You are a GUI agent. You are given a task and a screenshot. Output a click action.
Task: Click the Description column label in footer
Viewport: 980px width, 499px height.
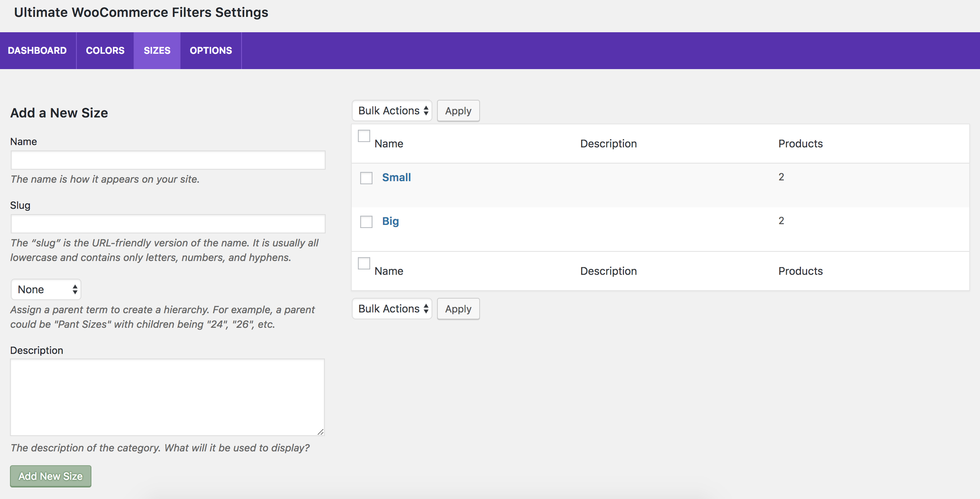(609, 271)
